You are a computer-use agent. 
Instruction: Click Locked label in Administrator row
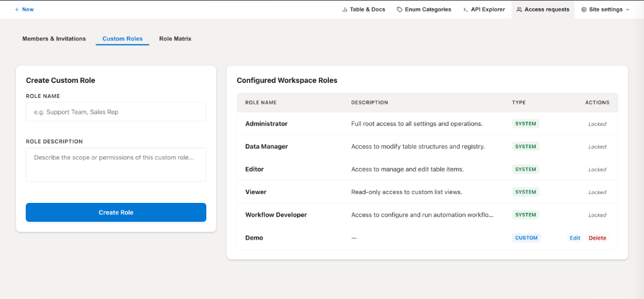(x=597, y=124)
